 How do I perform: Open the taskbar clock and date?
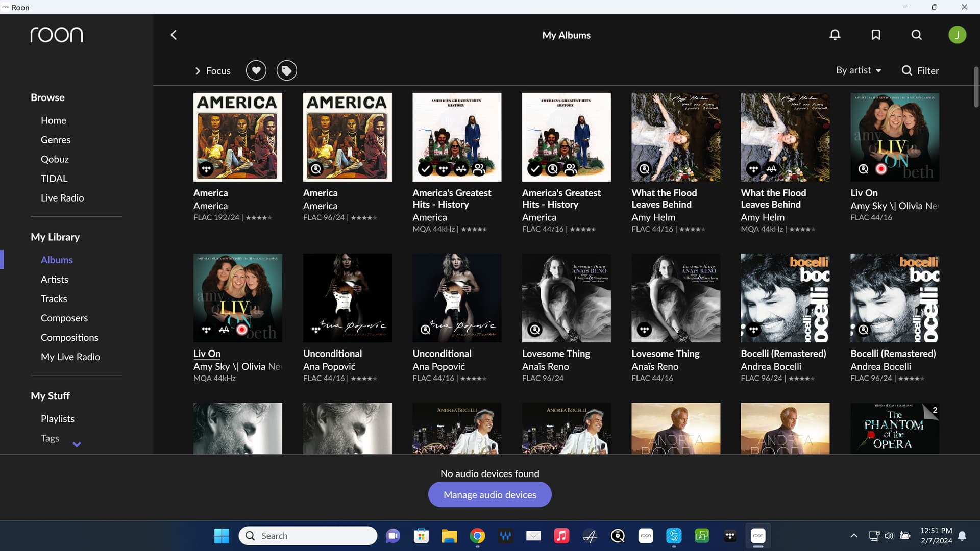click(x=936, y=536)
